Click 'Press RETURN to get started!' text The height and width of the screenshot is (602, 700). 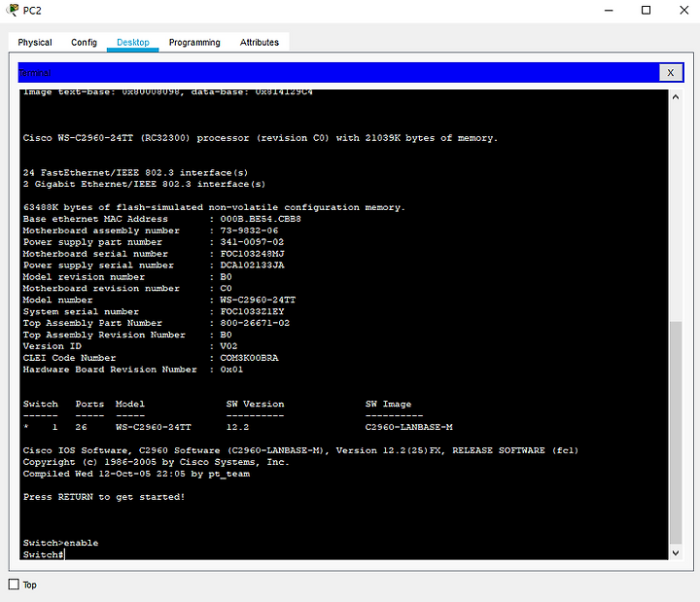pos(104,497)
